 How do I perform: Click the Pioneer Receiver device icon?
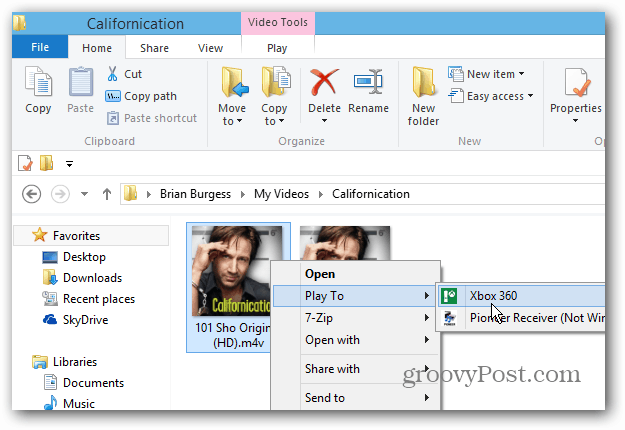450,318
